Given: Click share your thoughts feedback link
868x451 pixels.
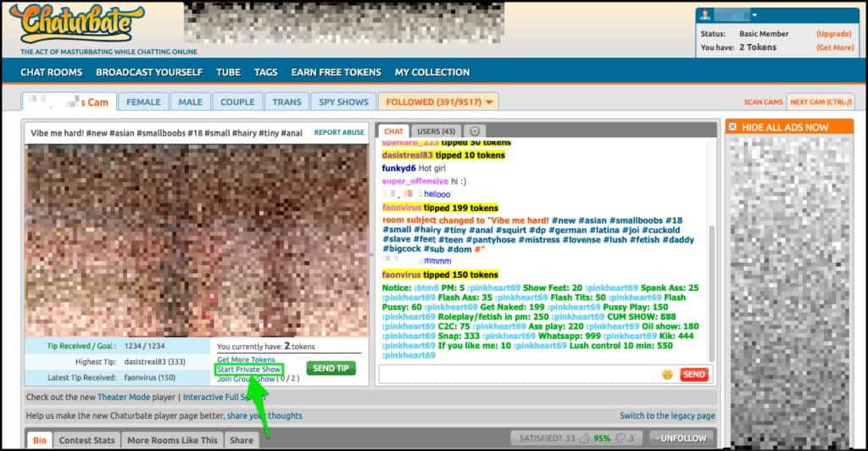Looking at the screenshot, I should [264, 415].
